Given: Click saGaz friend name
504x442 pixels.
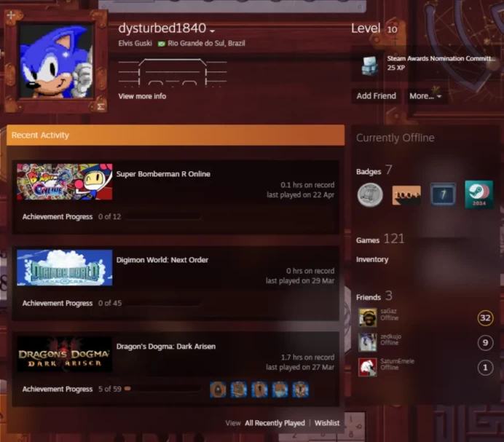Looking at the screenshot, I should pos(388,311).
